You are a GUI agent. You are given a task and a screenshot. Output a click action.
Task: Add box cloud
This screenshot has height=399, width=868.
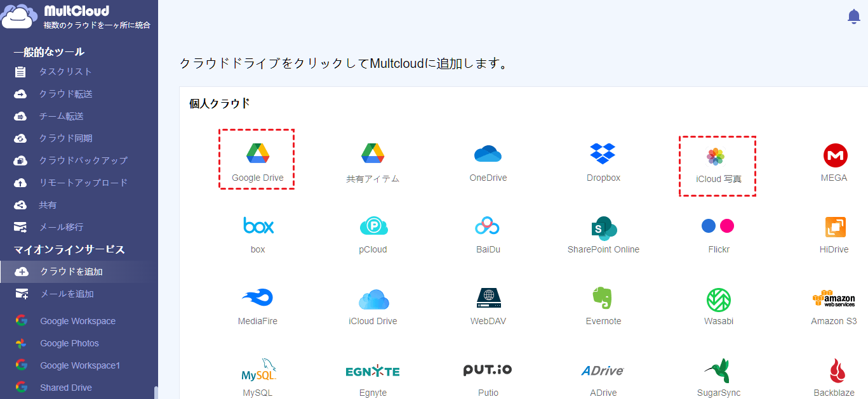(258, 234)
